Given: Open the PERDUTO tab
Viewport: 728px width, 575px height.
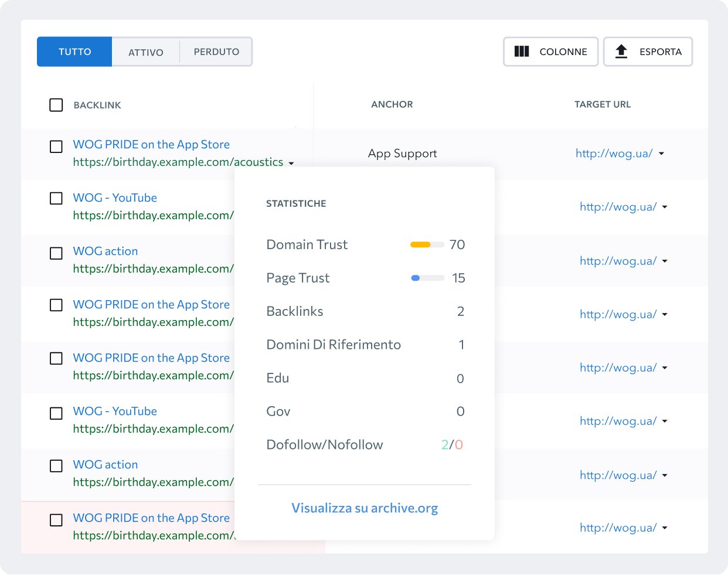Looking at the screenshot, I should pos(216,52).
